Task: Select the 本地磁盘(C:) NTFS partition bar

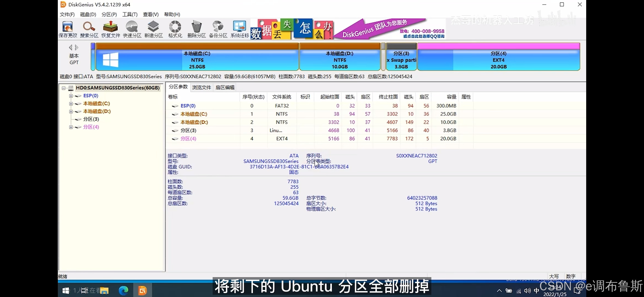Action: 197,57
